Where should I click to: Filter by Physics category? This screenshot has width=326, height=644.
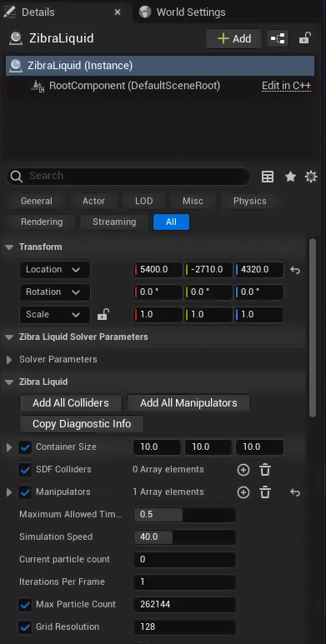pyautogui.click(x=250, y=202)
